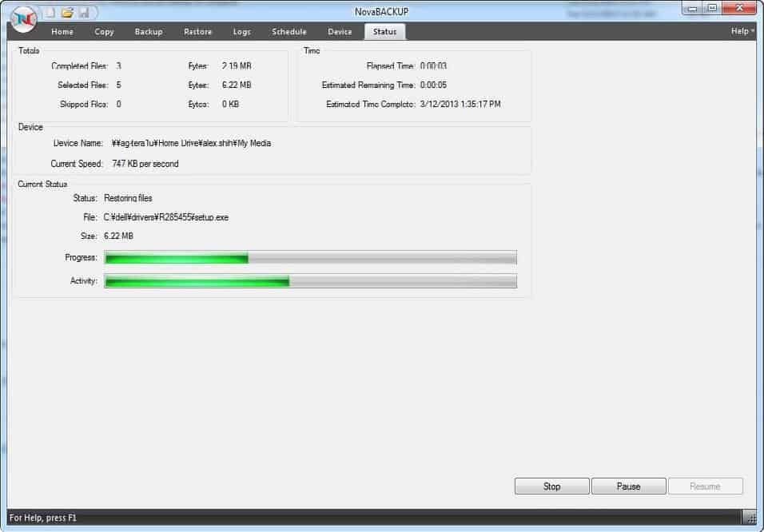Switch to the Device tab
Image resolution: width=764 pixels, height=532 pixels.
[340, 32]
